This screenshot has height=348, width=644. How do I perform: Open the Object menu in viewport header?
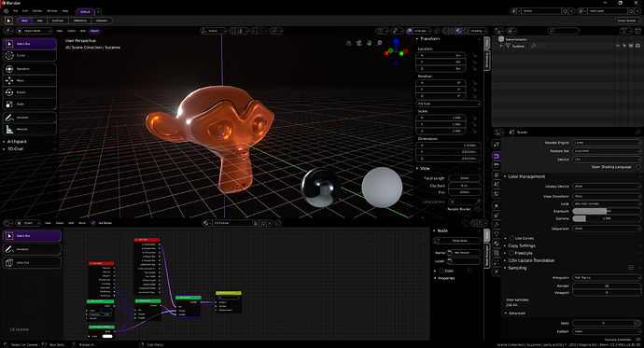(94, 31)
